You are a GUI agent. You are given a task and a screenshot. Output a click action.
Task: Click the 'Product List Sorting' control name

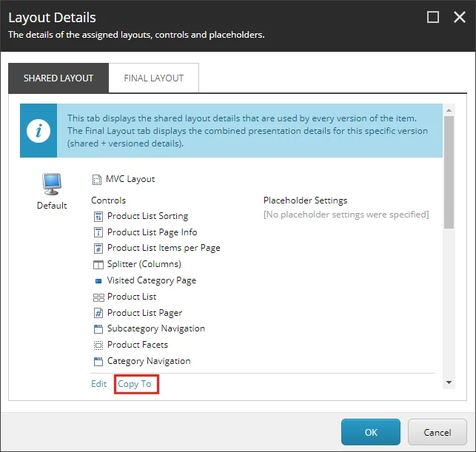[148, 216]
